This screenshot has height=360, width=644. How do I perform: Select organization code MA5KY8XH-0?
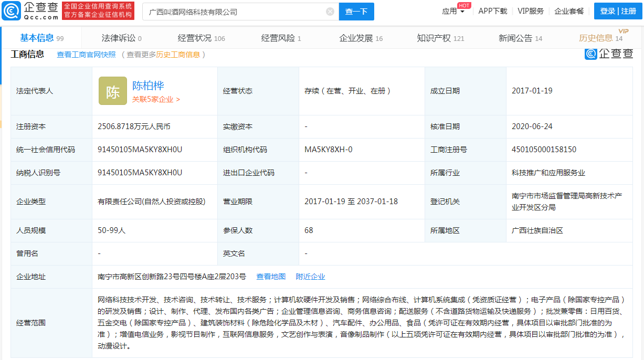[x=329, y=150]
